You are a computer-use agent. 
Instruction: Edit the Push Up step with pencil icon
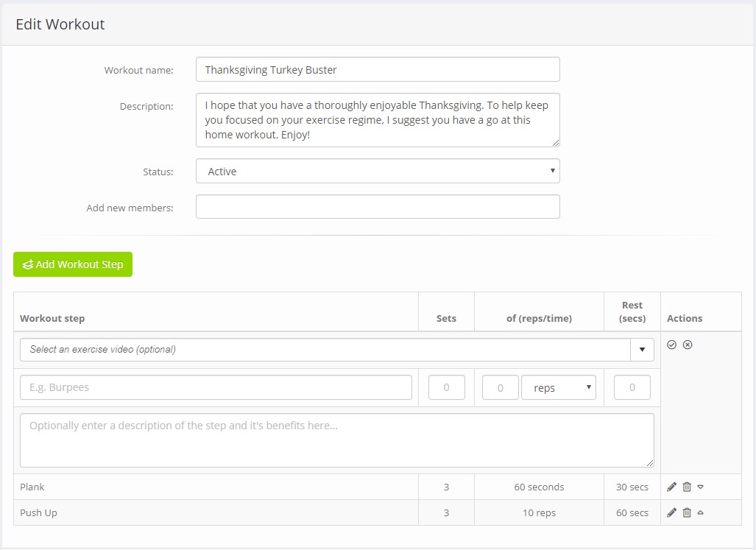click(671, 512)
